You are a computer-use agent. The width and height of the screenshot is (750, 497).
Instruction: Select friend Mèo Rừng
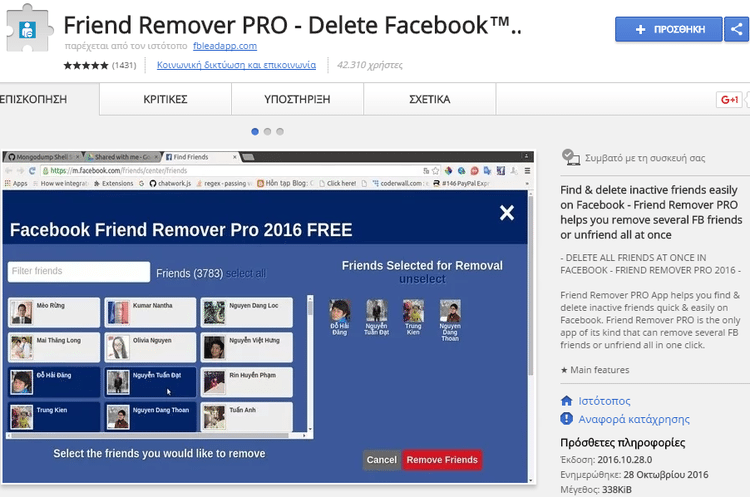[x=54, y=312]
